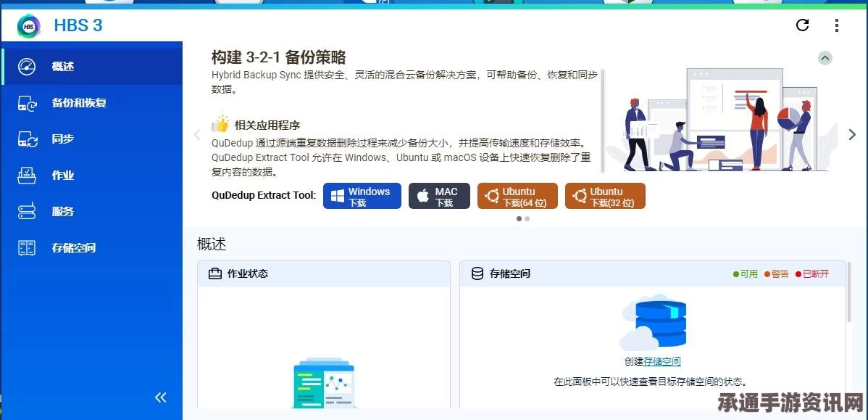Go to the next banner slide
This screenshot has height=420, width=868.
[852, 134]
